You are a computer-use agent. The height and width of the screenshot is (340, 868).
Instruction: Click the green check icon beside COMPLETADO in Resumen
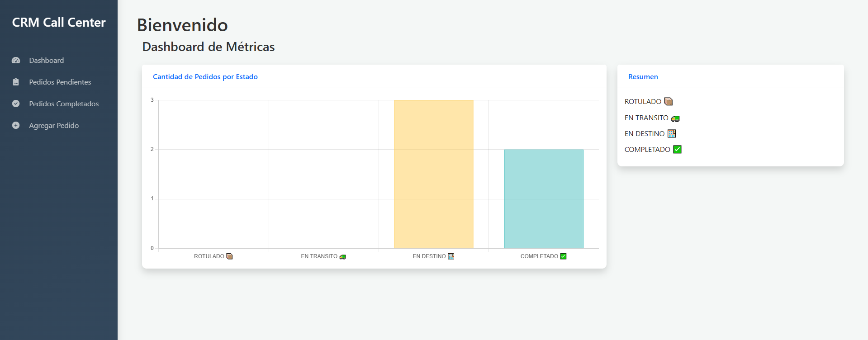tap(677, 149)
